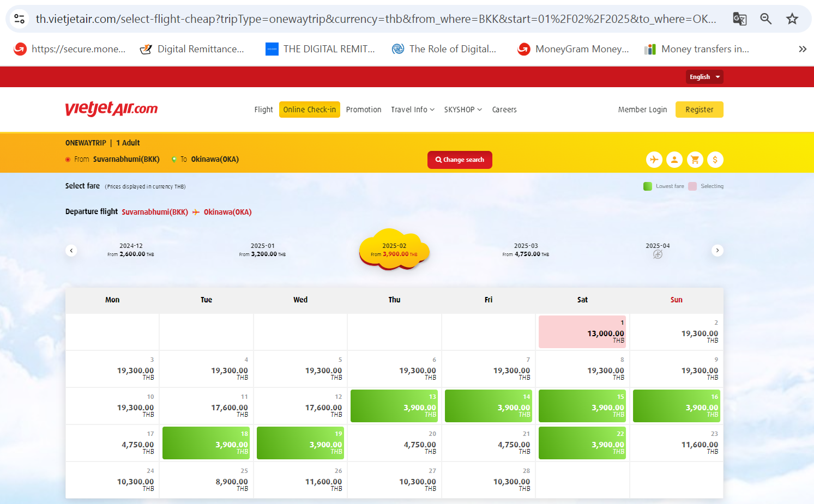Viewport: 814px width, 504px height.
Task: Click the pink Selecting legend swatch
Action: [692, 186]
